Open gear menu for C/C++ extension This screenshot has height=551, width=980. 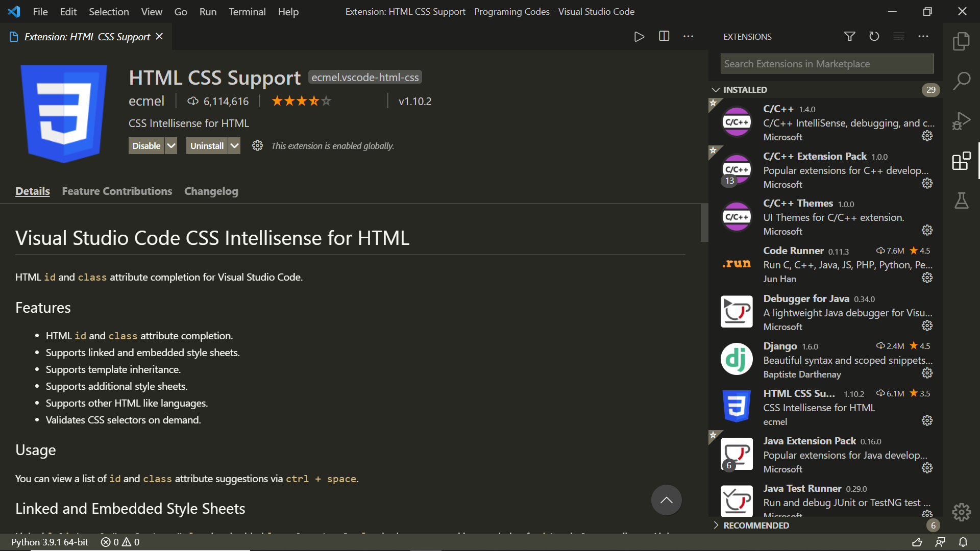coord(927,136)
